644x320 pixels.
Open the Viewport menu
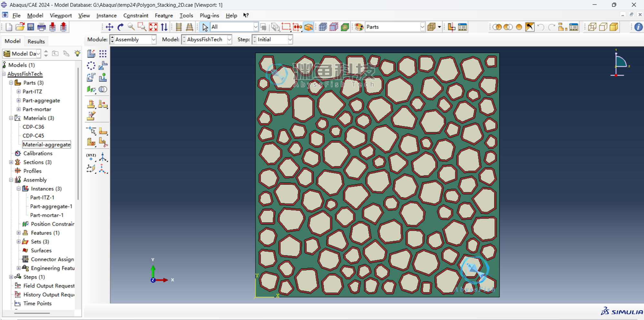tap(61, 15)
